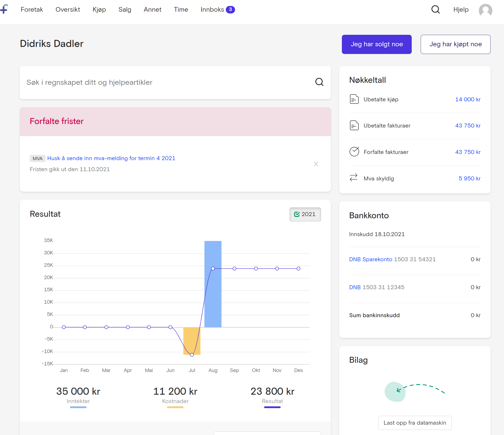The height and width of the screenshot is (435, 504).
Task: Click the purple Resultat legend bar
Action: pyautogui.click(x=272, y=407)
